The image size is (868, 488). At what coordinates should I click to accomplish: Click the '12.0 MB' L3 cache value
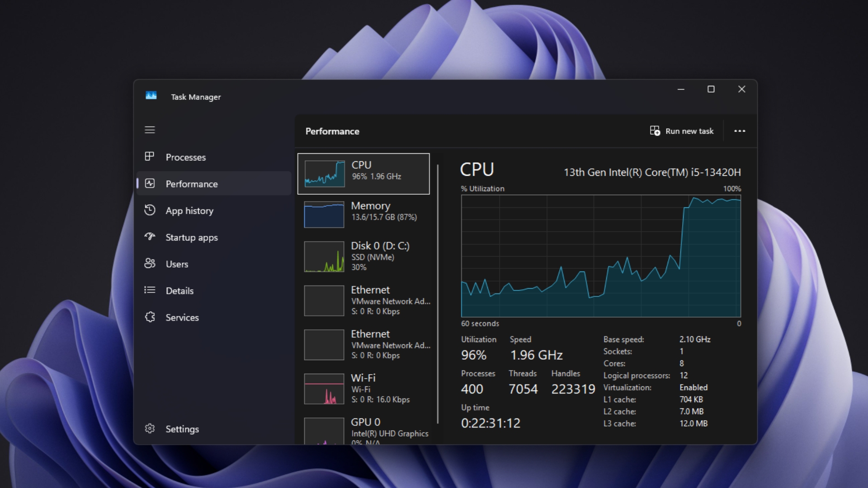(x=693, y=424)
